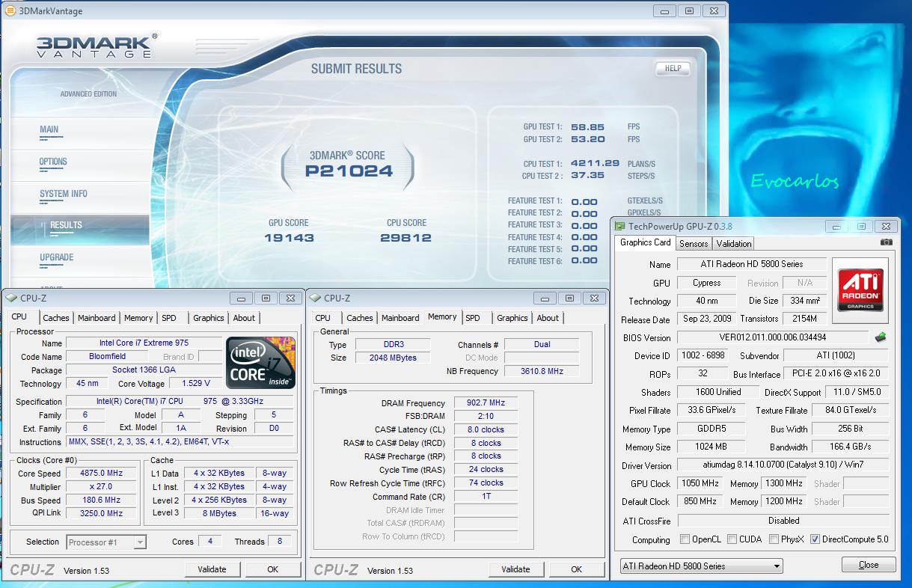This screenshot has height=588, width=912.
Task: Click the Memory CPU-Z window title icon
Action: point(316,298)
